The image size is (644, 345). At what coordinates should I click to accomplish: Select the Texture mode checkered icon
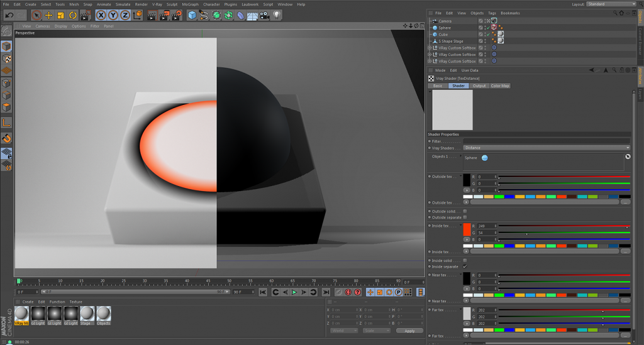coord(6,58)
